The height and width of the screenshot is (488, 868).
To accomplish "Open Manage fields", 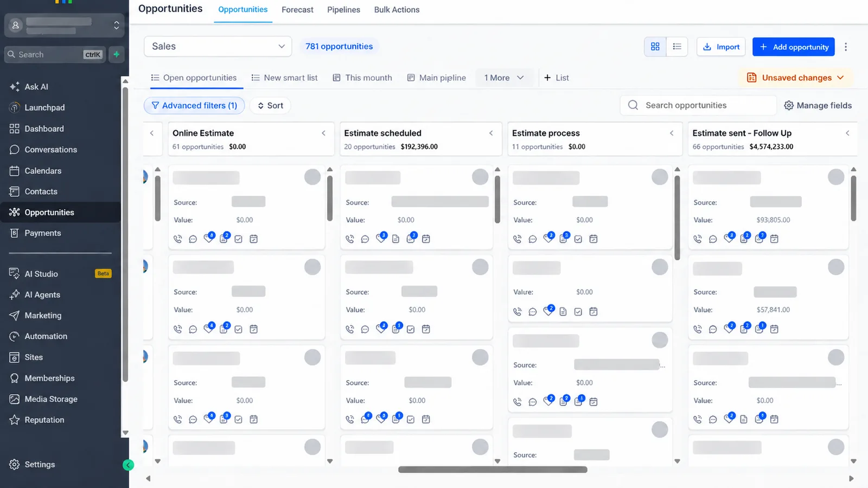I will 818,106.
